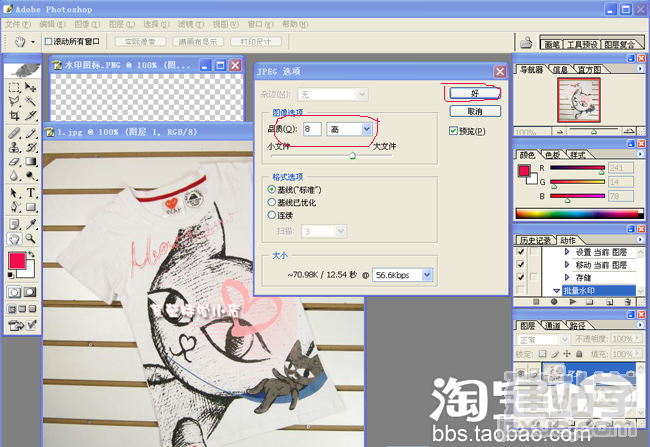This screenshot has height=447, width=650.
Task: Select the Crop tool
Action: pos(14,115)
